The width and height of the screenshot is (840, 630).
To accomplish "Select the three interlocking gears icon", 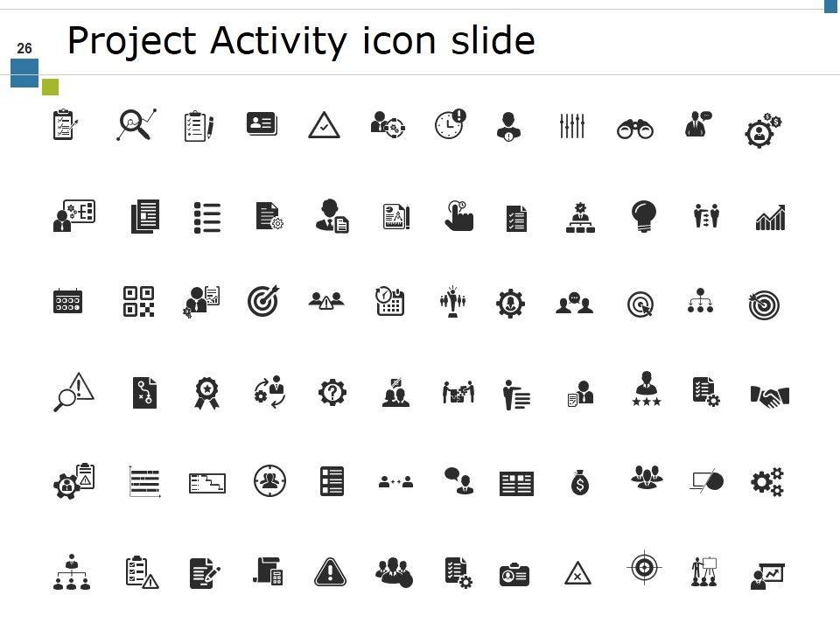I will [767, 481].
